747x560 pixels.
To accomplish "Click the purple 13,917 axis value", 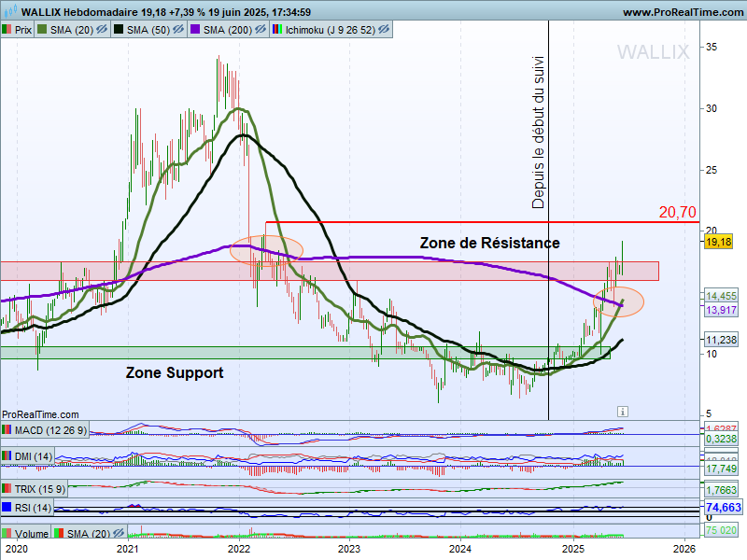I will [721, 310].
